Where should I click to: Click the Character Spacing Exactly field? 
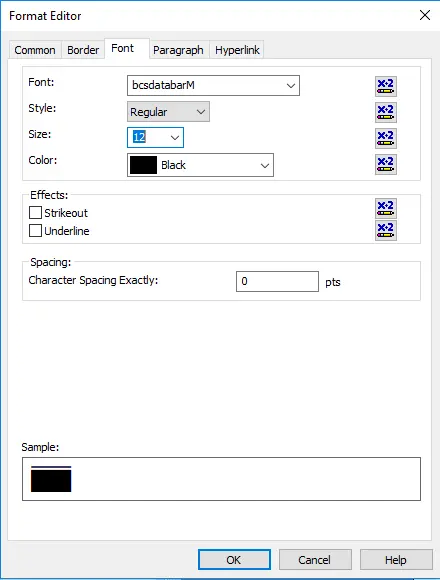tap(277, 281)
